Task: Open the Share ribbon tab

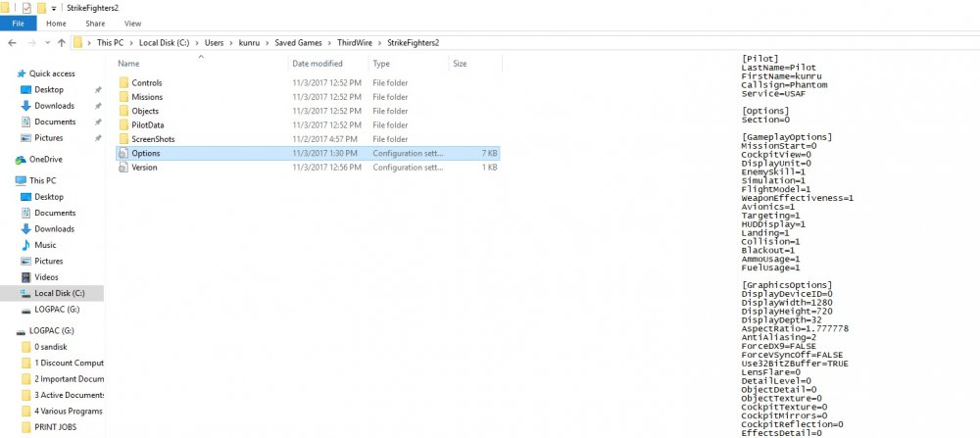Action: point(95,24)
